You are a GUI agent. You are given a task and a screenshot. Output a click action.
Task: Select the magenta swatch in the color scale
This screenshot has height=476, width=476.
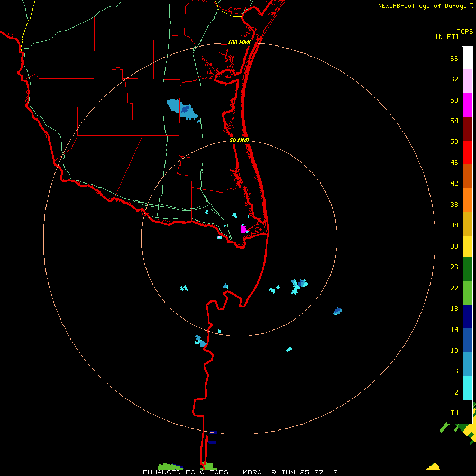(467, 105)
